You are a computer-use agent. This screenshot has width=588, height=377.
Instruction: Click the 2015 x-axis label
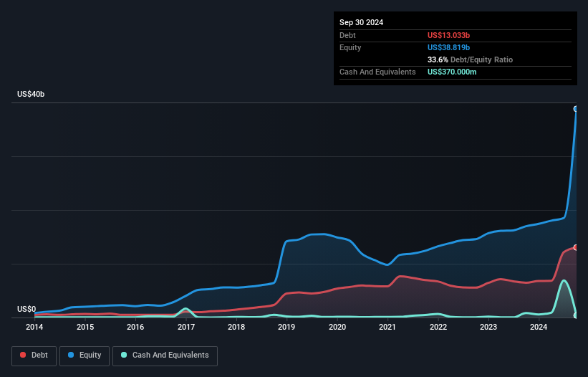pos(85,327)
